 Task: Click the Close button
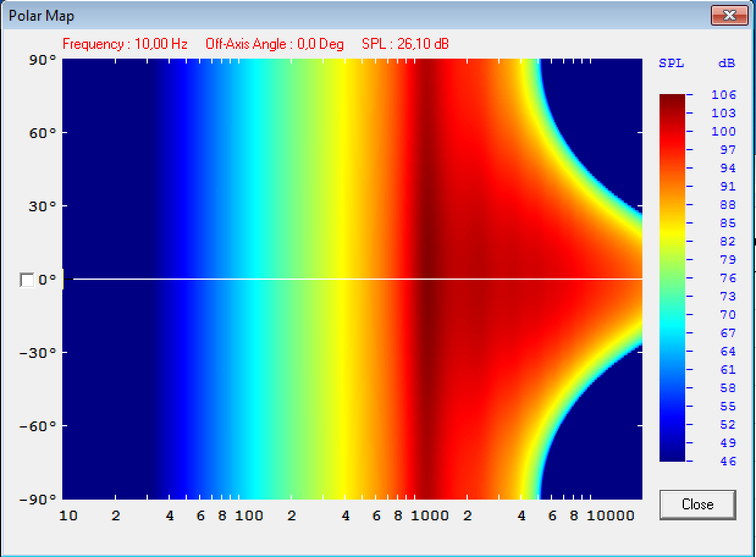697,504
